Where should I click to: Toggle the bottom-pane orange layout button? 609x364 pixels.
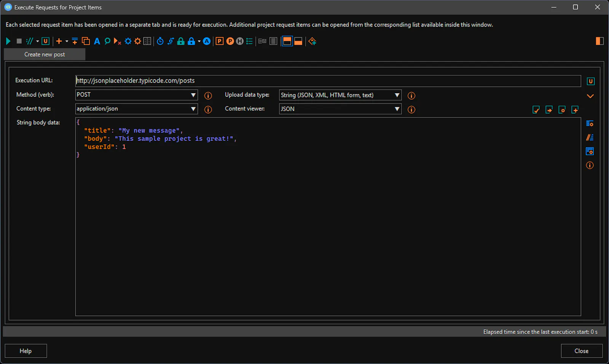[298, 41]
